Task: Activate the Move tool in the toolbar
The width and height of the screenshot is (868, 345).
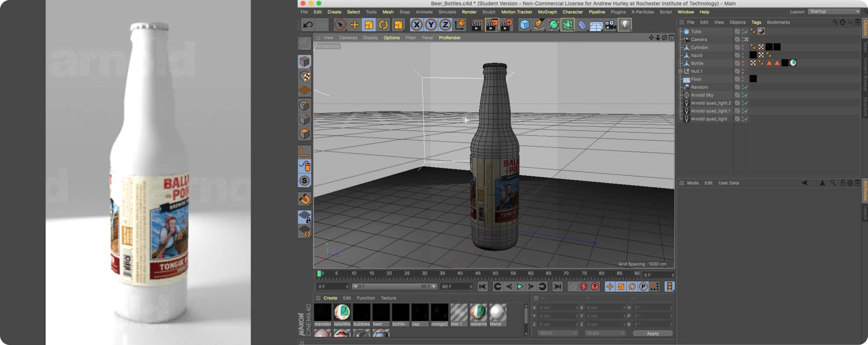Action: 355,25
